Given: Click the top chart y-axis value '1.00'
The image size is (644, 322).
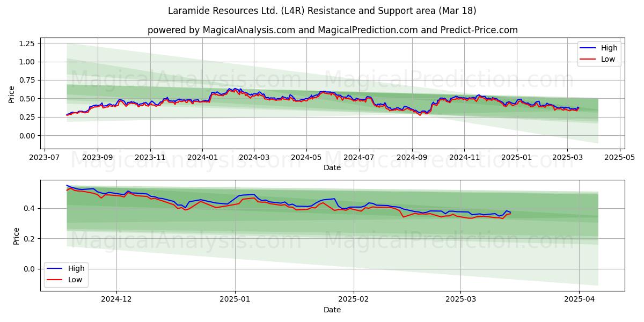Looking at the screenshot, I should pyautogui.click(x=27, y=62).
